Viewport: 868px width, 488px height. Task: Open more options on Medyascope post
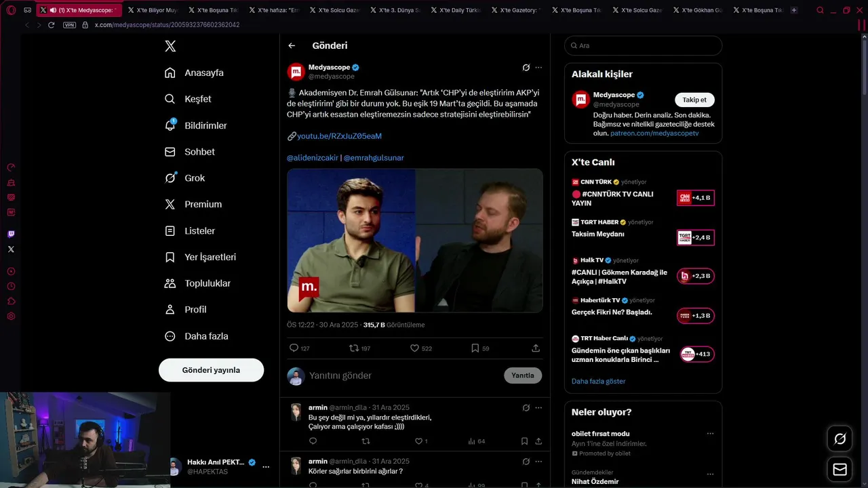point(538,68)
